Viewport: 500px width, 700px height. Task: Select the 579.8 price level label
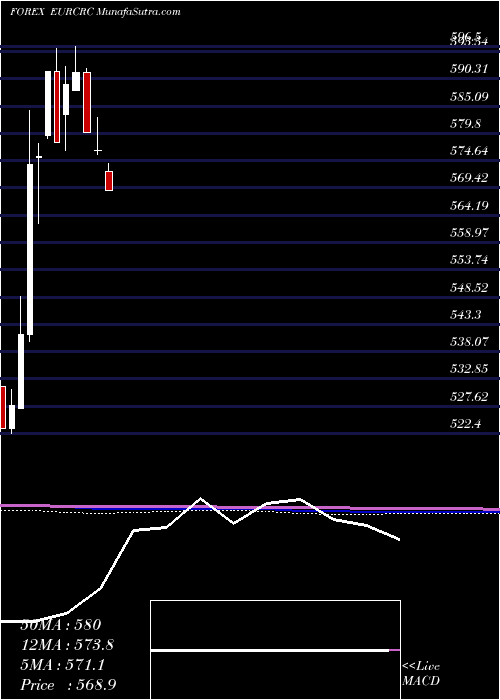465,123
